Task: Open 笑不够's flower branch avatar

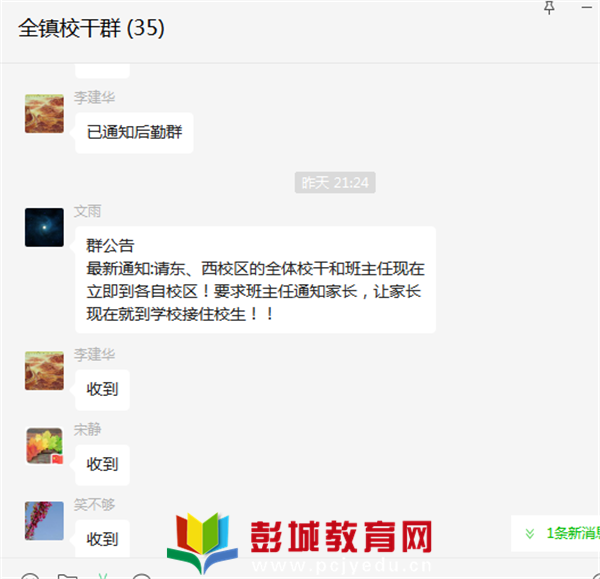Action: click(x=44, y=521)
